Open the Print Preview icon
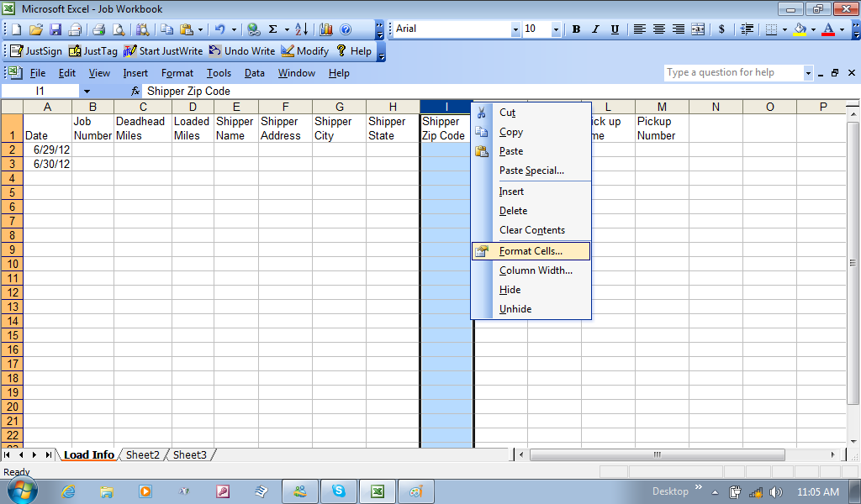The width and height of the screenshot is (861, 504). [x=119, y=29]
